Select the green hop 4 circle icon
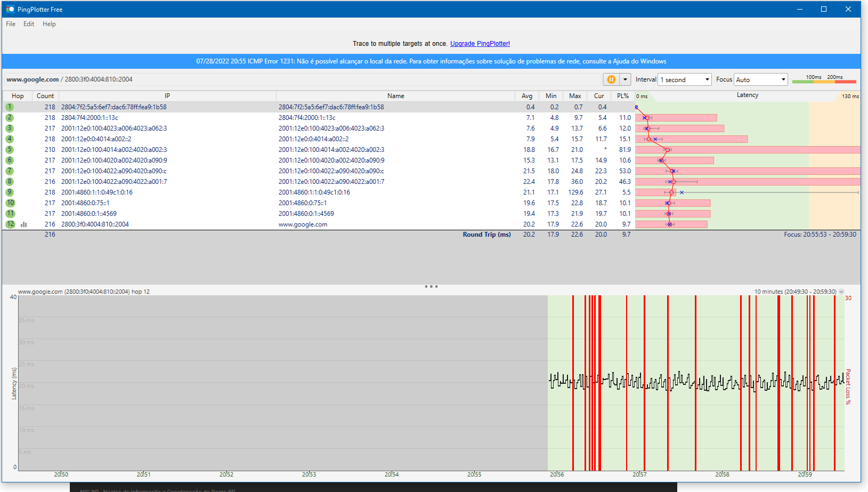This screenshot has height=492, width=868. point(10,139)
